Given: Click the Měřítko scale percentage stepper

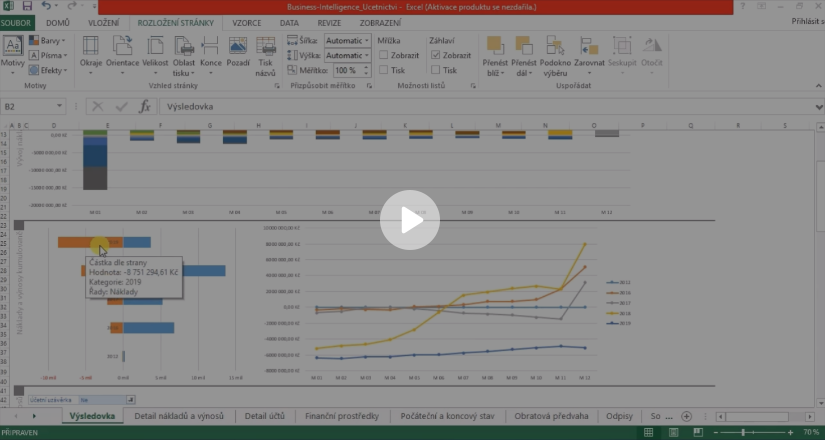Looking at the screenshot, I should (366, 70).
